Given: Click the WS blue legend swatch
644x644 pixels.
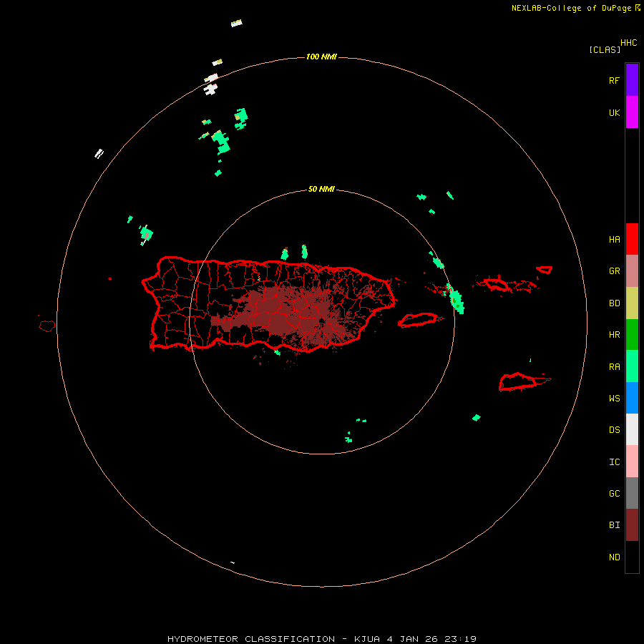Looking at the screenshot, I should tap(632, 398).
